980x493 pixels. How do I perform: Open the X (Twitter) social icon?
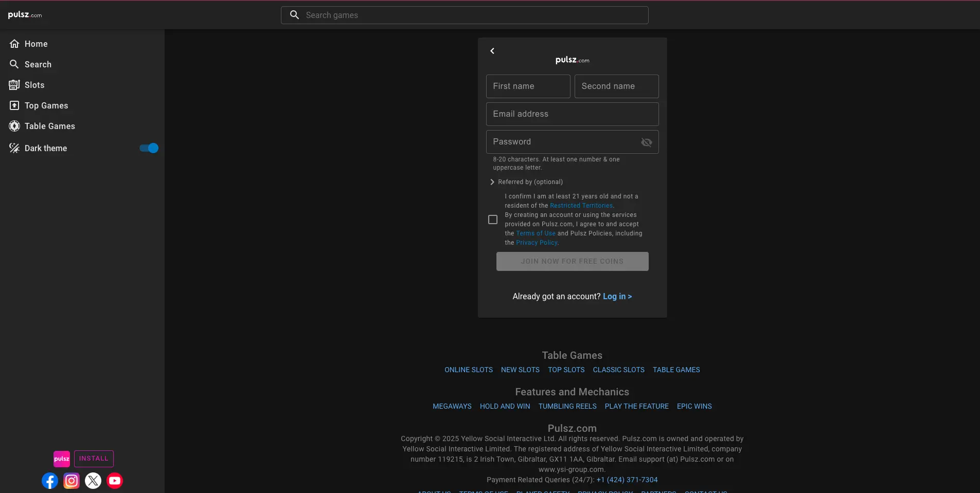point(93,481)
